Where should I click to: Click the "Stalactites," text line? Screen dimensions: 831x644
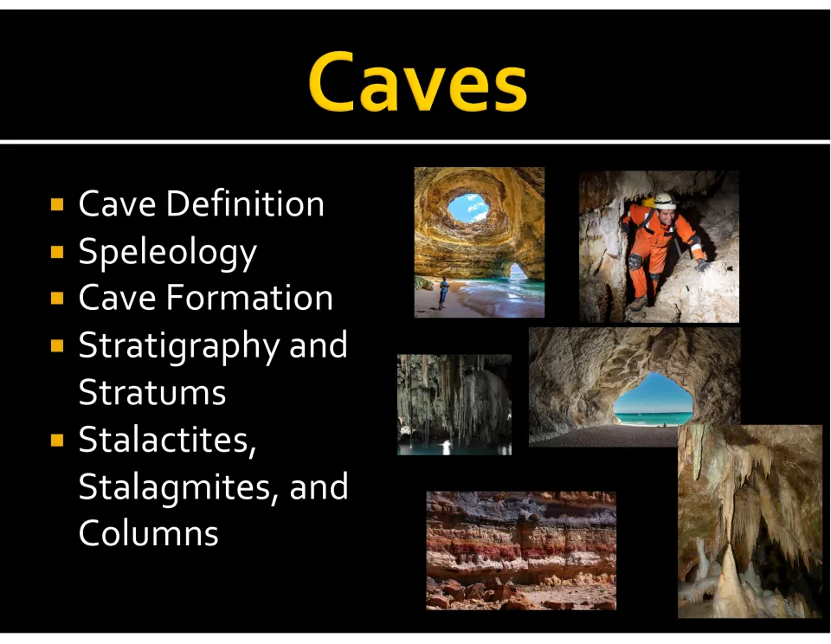pos(167,440)
